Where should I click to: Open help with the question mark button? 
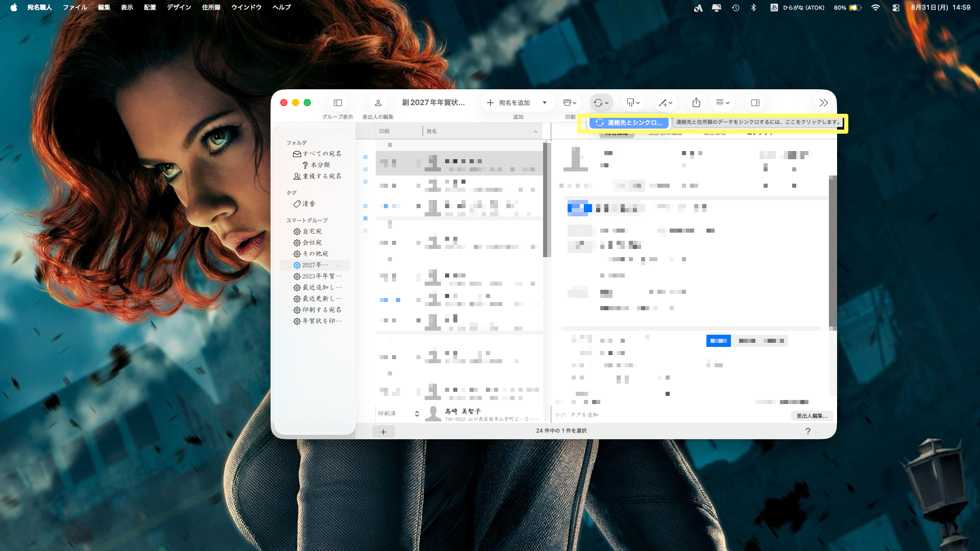click(808, 432)
